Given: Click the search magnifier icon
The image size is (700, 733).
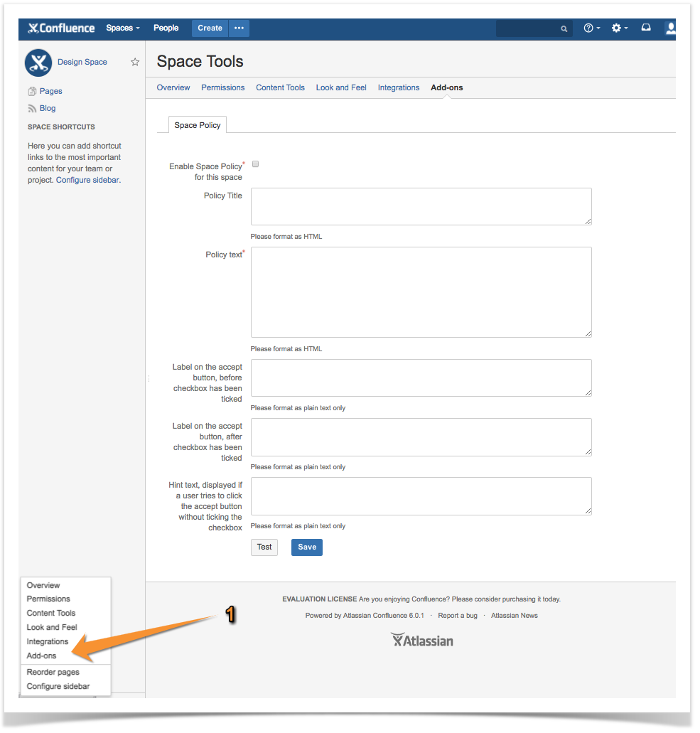Looking at the screenshot, I should pyautogui.click(x=564, y=29).
